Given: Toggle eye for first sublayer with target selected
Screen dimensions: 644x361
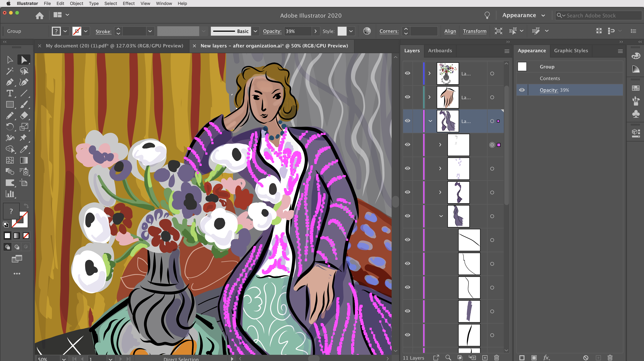Looking at the screenshot, I should tap(407, 145).
